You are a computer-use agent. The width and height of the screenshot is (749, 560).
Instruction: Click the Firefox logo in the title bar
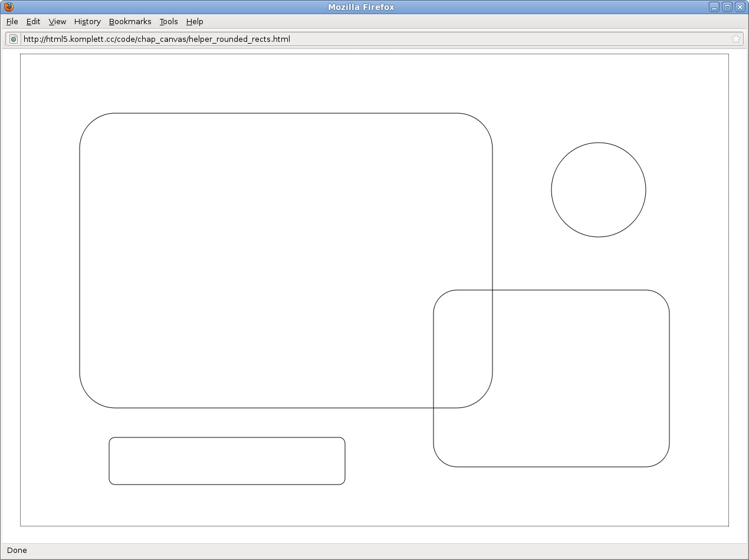(8, 7)
